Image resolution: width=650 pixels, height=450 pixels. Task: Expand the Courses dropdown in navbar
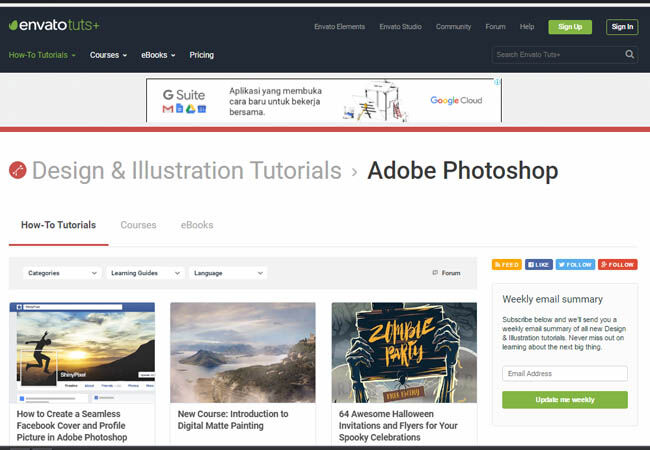[108, 55]
